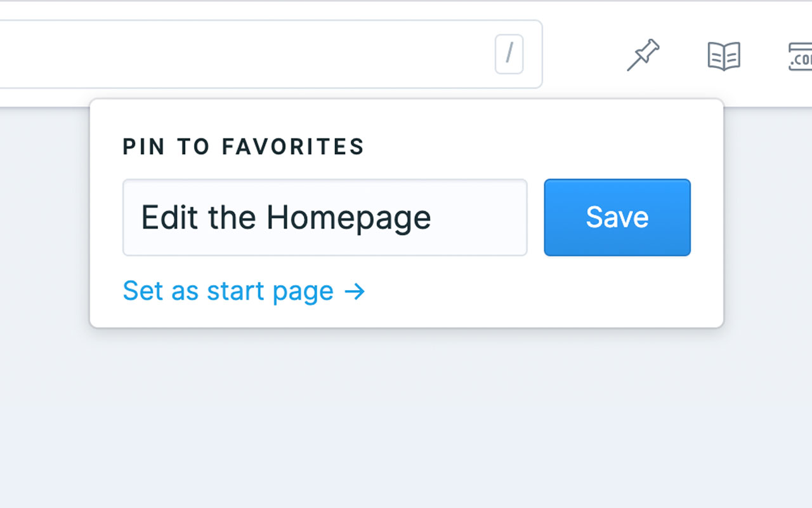Screen dimensions: 812x508
Task: Click the slash shortcut badge in search
Action: tap(509, 54)
